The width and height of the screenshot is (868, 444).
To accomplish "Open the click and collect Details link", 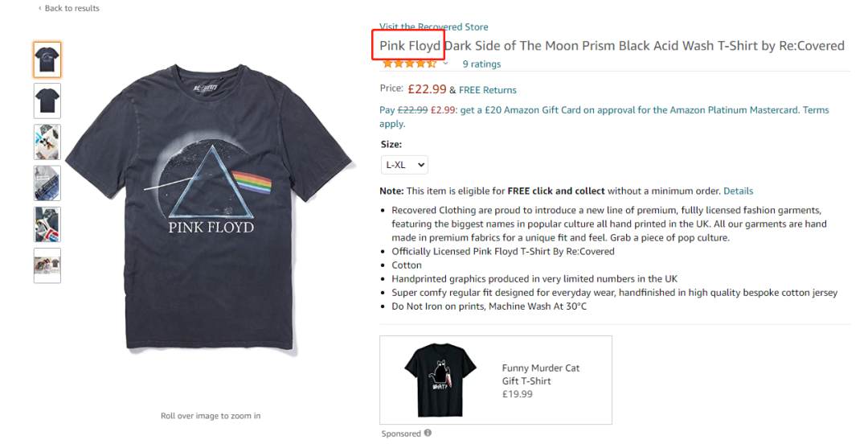I will pyautogui.click(x=738, y=191).
